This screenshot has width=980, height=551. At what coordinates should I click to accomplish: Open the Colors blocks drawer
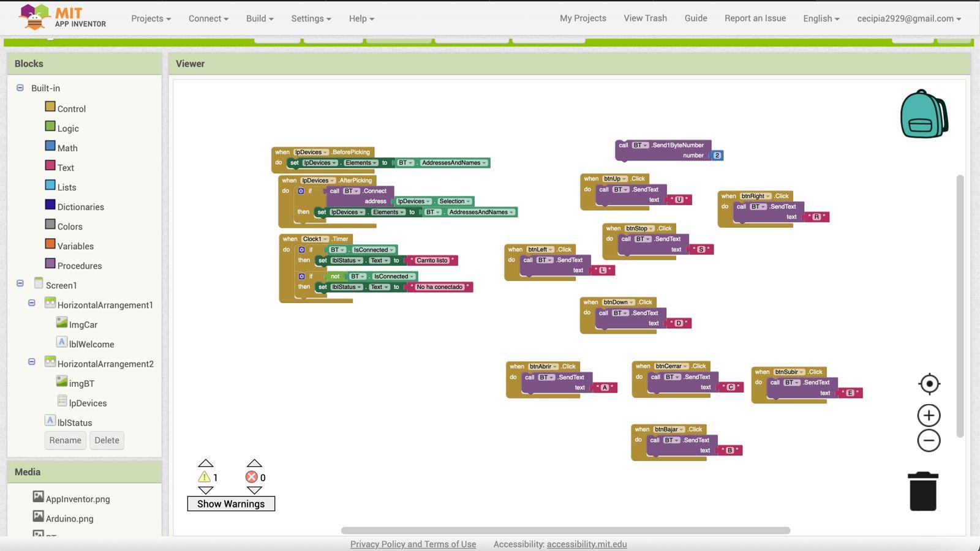point(70,226)
